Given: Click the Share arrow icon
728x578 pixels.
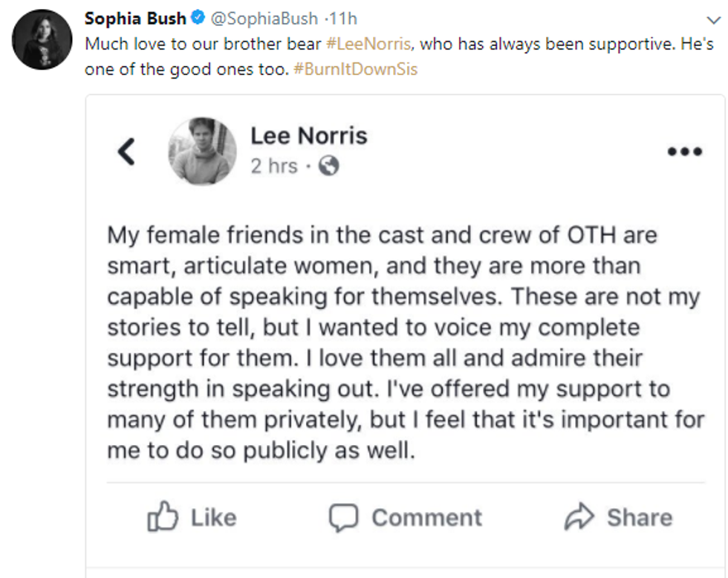Looking at the screenshot, I should click(579, 517).
